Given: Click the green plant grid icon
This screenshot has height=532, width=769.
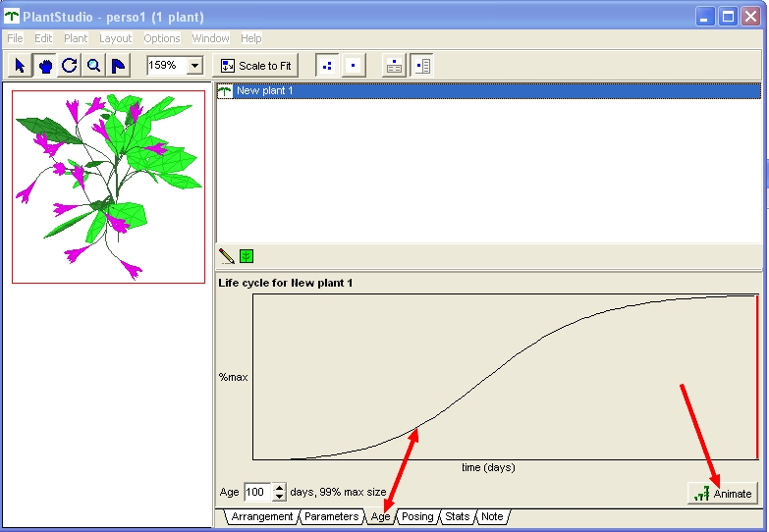Looking at the screenshot, I should (x=247, y=256).
